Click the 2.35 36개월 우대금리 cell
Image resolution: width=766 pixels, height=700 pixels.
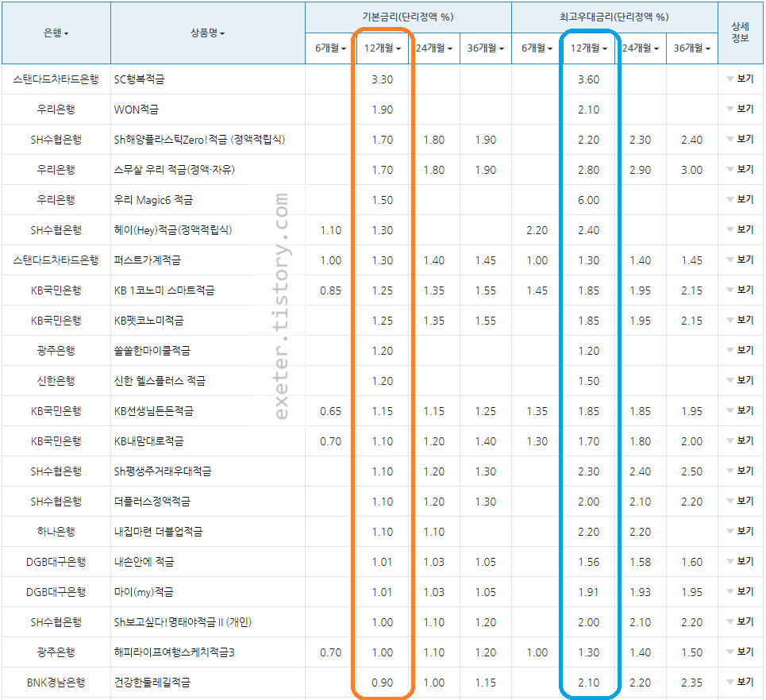click(x=691, y=683)
